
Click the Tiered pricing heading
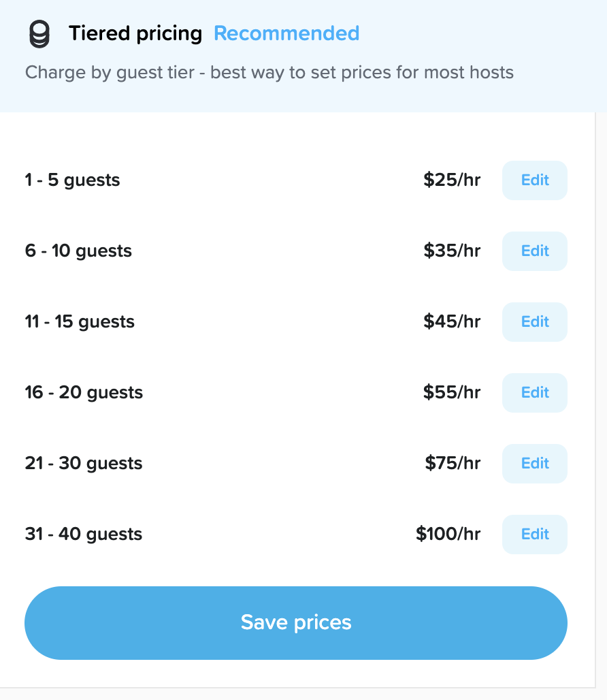pyautogui.click(x=135, y=33)
